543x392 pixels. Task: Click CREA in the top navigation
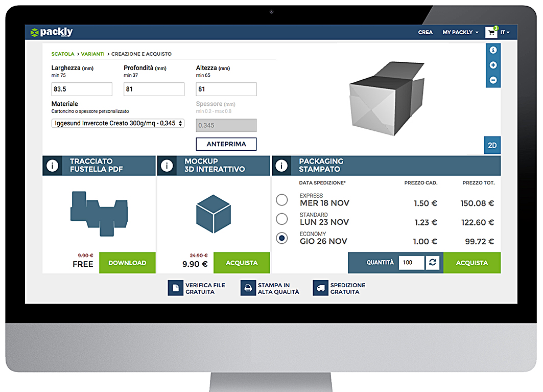pos(426,32)
